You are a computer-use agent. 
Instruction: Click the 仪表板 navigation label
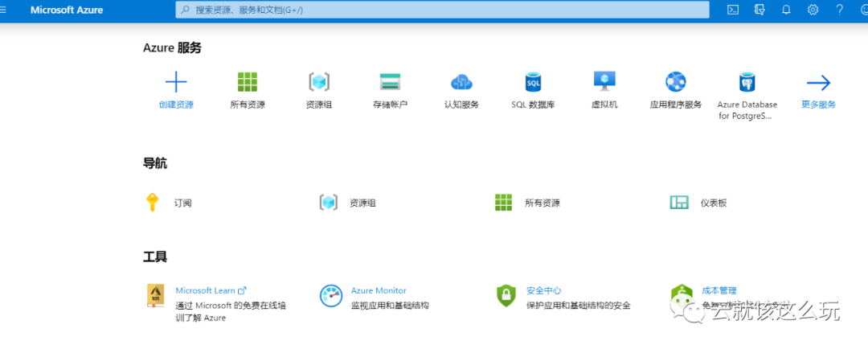(x=714, y=203)
